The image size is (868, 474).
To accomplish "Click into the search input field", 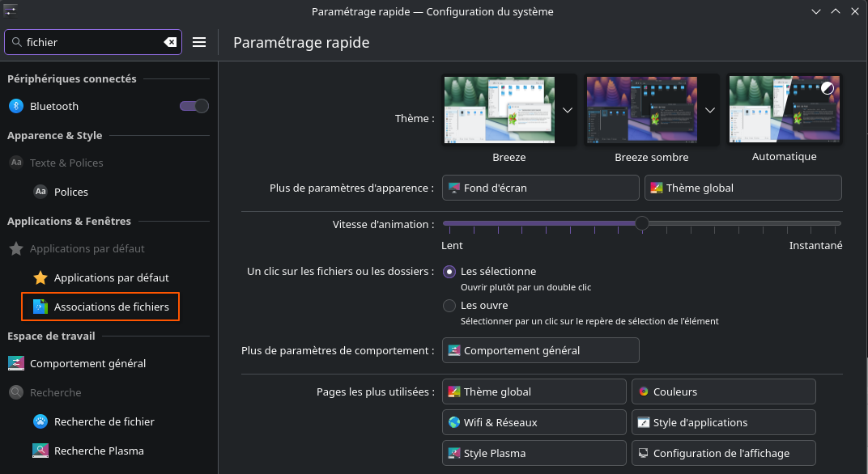I will coord(91,42).
